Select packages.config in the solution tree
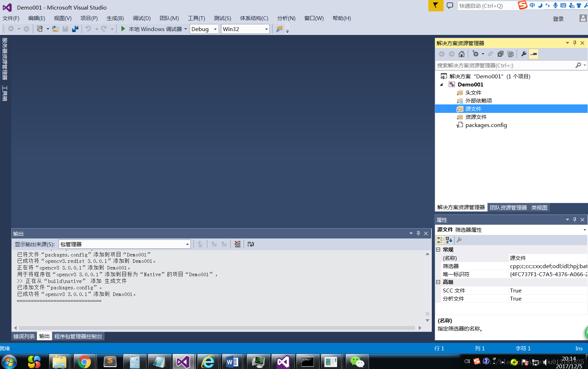Viewport: 588px width, 369px height. pyautogui.click(x=486, y=125)
